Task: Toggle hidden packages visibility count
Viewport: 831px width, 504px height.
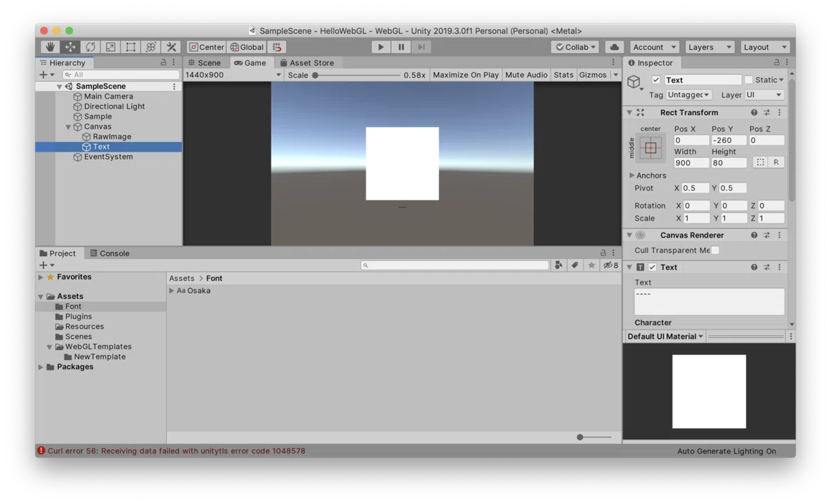Action: click(610, 265)
